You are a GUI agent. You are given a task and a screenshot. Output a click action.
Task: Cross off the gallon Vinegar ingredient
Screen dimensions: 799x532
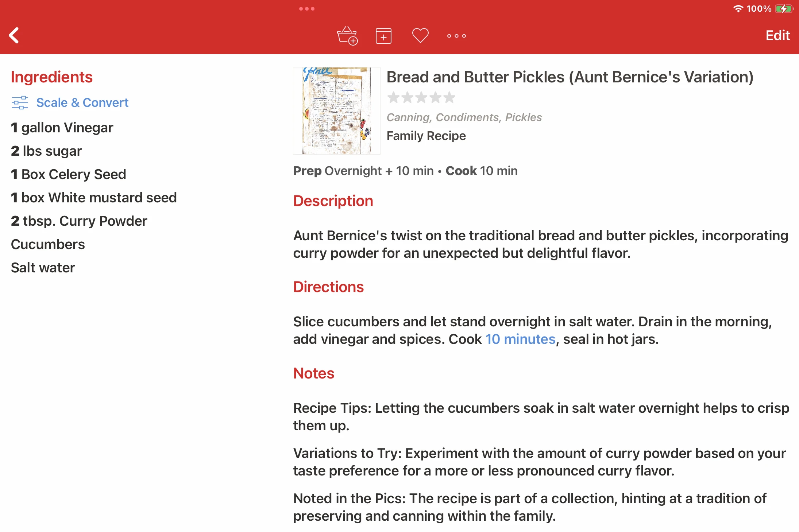62,128
